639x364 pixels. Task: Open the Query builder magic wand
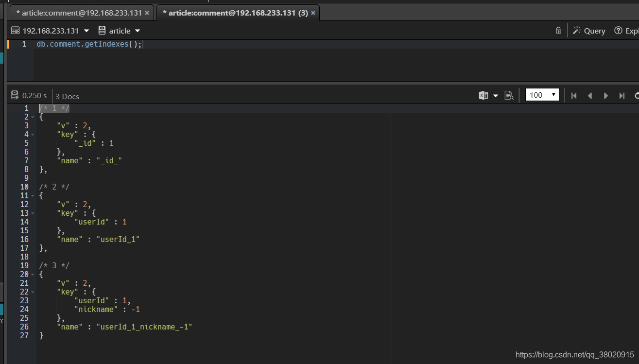point(588,31)
